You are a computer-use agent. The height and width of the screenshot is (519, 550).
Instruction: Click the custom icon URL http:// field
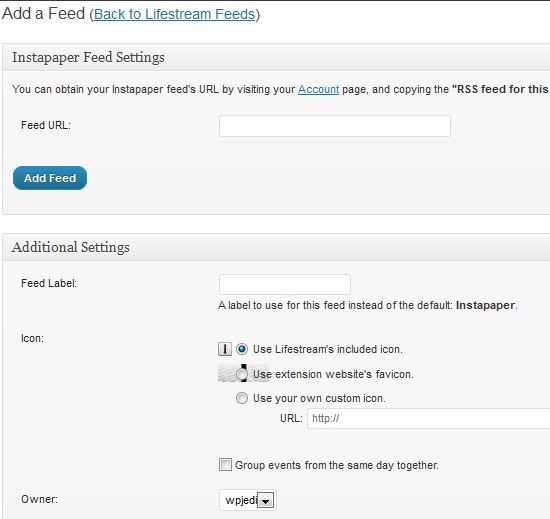(x=429, y=418)
